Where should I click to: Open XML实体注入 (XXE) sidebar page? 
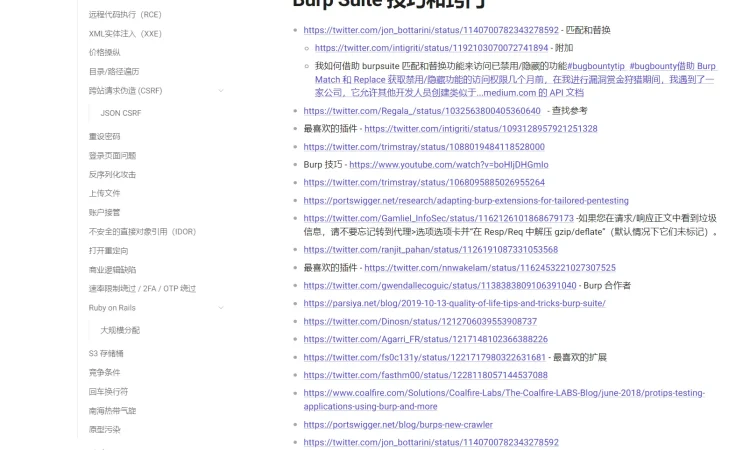tap(125, 33)
